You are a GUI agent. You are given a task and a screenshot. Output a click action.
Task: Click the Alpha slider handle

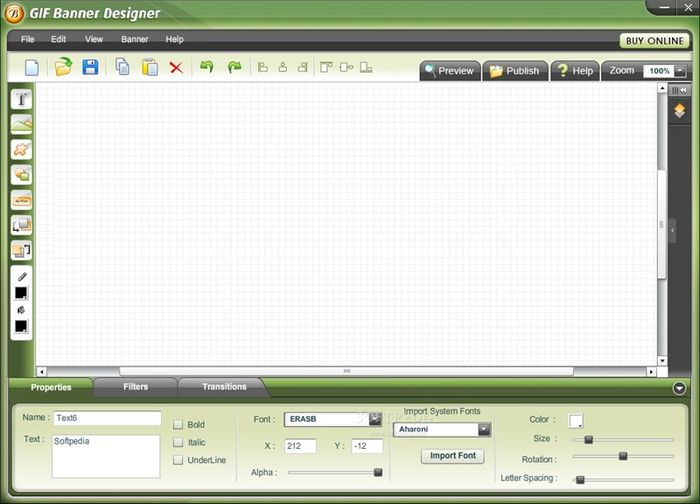pyautogui.click(x=378, y=472)
